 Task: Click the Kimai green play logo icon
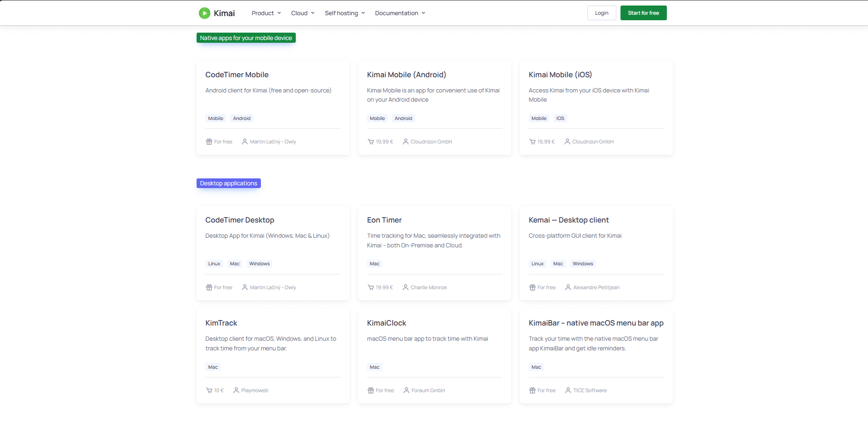(x=204, y=13)
